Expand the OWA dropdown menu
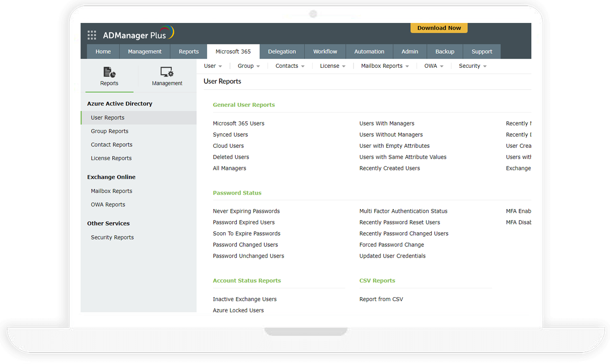 click(x=434, y=66)
